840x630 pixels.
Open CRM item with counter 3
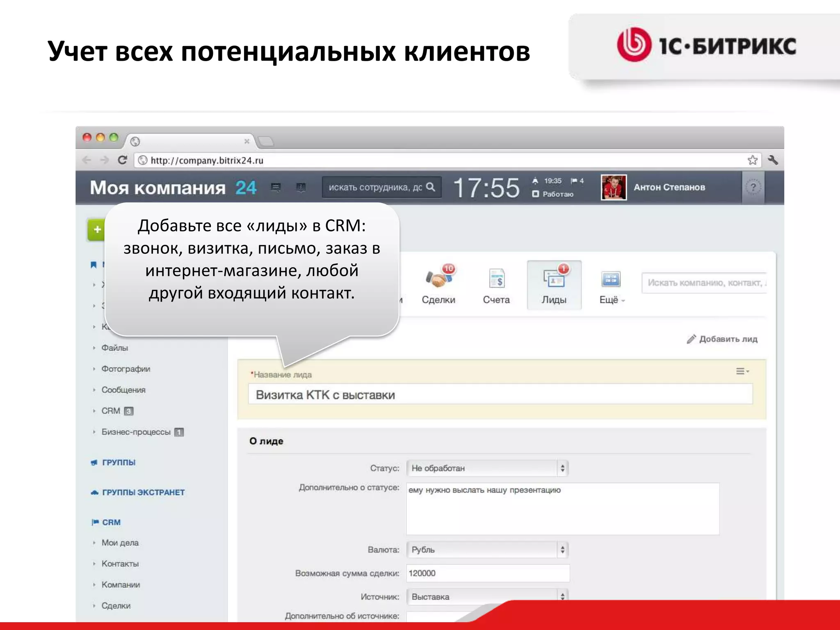tap(117, 411)
